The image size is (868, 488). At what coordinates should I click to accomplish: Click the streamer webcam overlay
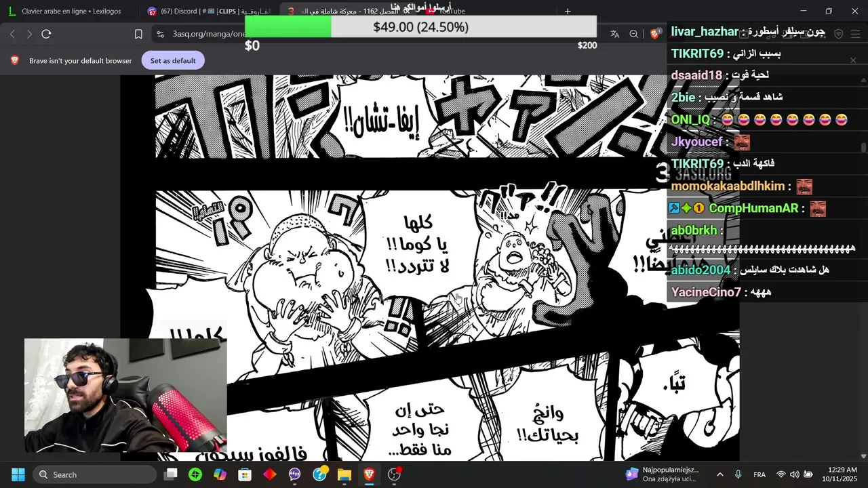point(125,395)
